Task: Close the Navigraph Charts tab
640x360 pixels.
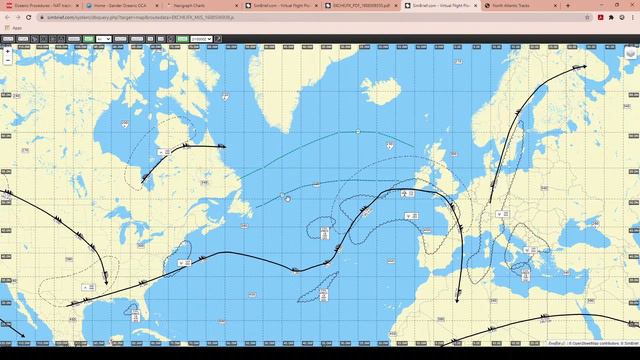Action: pyautogui.click(x=237, y=6)
